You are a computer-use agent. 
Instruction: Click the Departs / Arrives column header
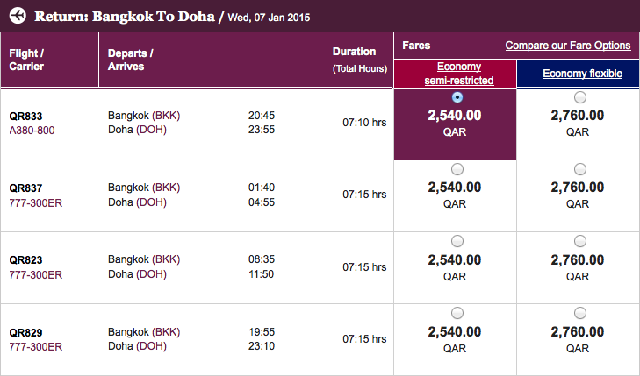pos(130,60)
